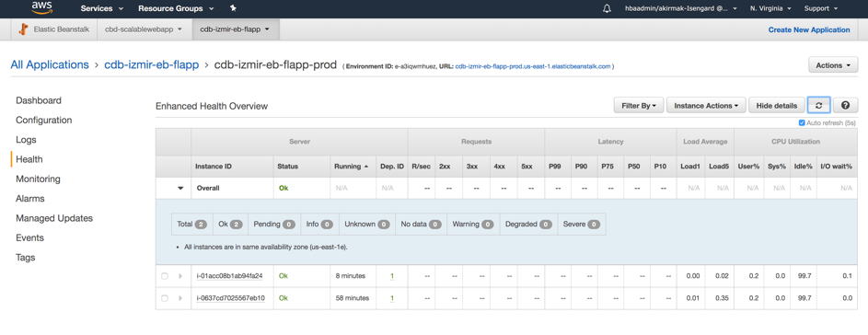Click the P99 latency column header
Image resolution: width=868 pixels, height=335 pixels.
click(x=558, y=166)
